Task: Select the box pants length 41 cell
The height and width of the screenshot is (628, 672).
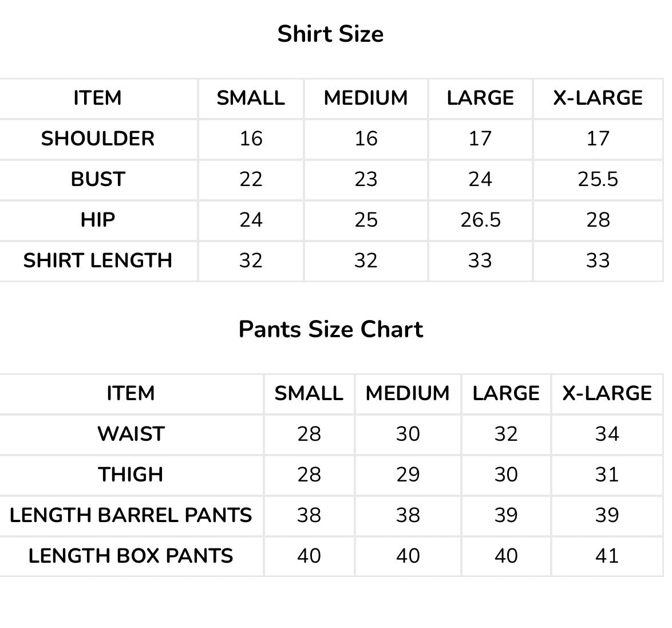Action: [x=607, y=555]
